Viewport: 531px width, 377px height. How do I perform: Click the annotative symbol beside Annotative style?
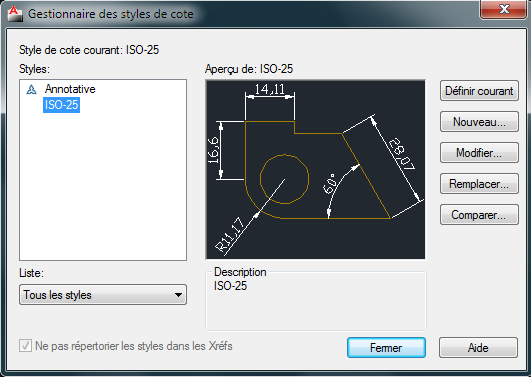tap(31, 89)
